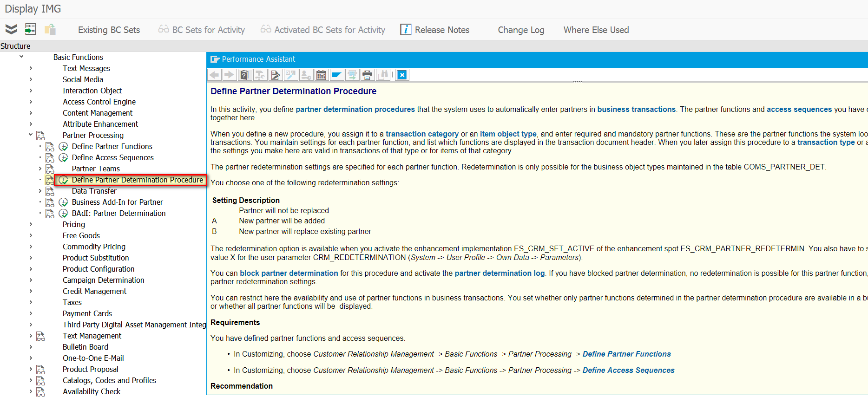Open documentation icon for Product Proposal
868x397 pixels.
click(x=41, y=370)
